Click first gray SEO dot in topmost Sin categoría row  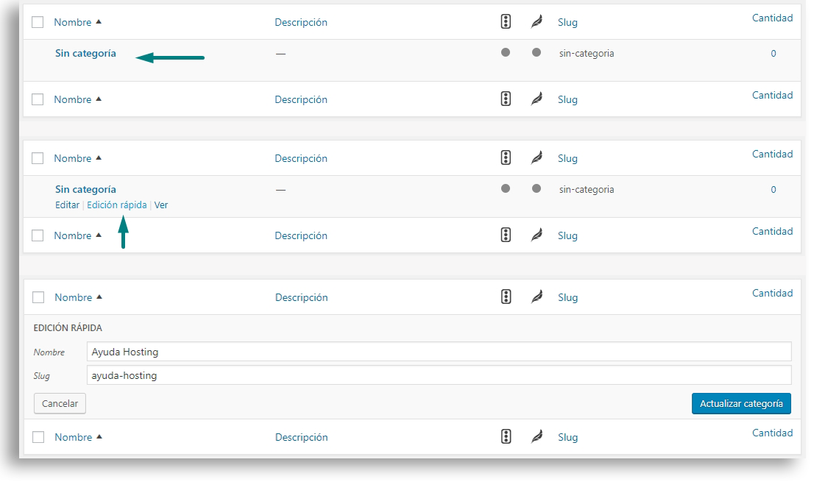coord(506,52)
